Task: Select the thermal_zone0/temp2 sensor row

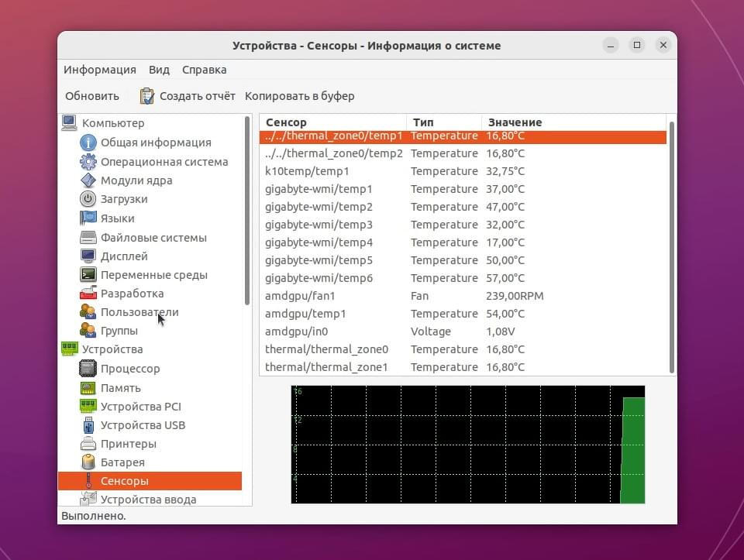Action: point(463,153)
